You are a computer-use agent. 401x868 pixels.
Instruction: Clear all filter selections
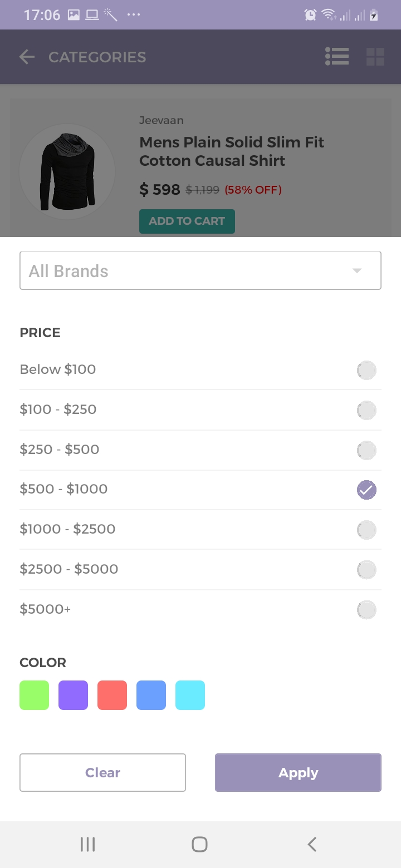coord(102,772)
